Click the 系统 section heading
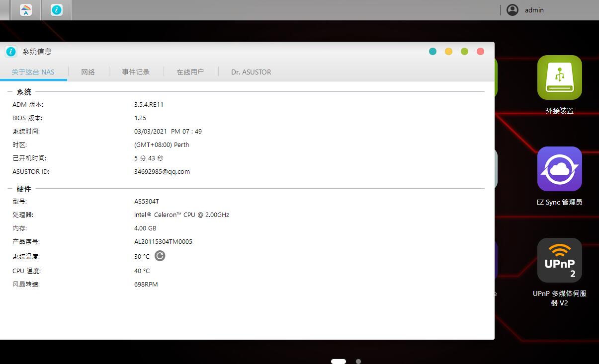Viewport: 599px width, 364px height. (x=24, y=92)
